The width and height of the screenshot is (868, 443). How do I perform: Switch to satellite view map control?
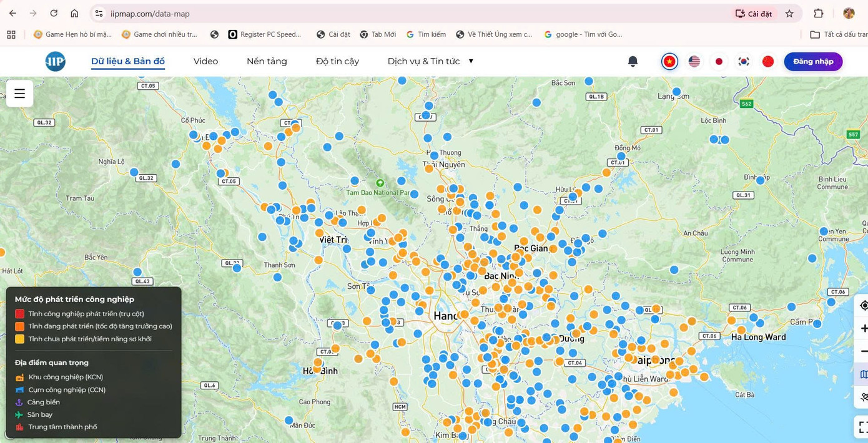point(864,397)
